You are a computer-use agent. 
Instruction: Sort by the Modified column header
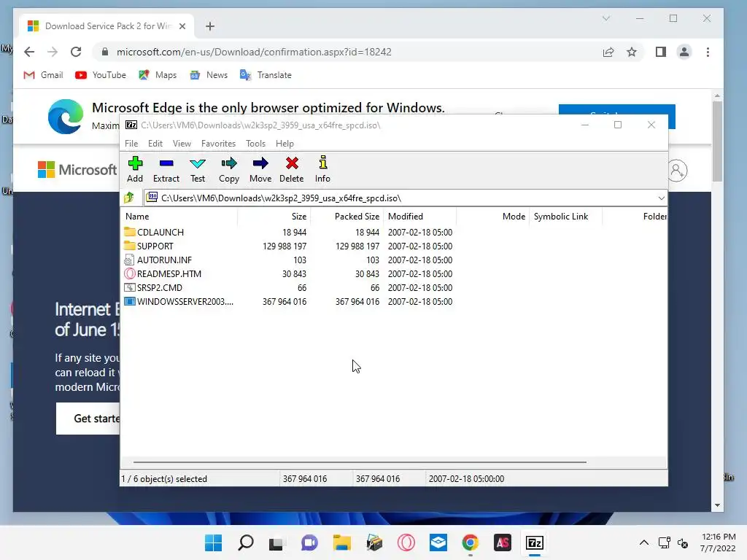point(419,216)
